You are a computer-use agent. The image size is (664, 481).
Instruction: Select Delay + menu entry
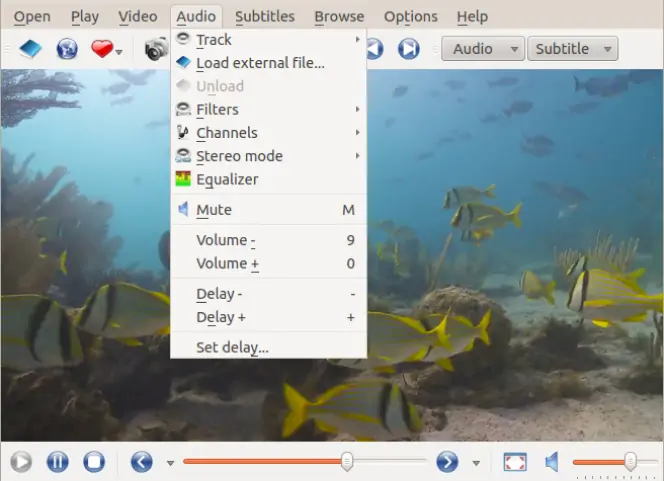[x=268, y=317]
